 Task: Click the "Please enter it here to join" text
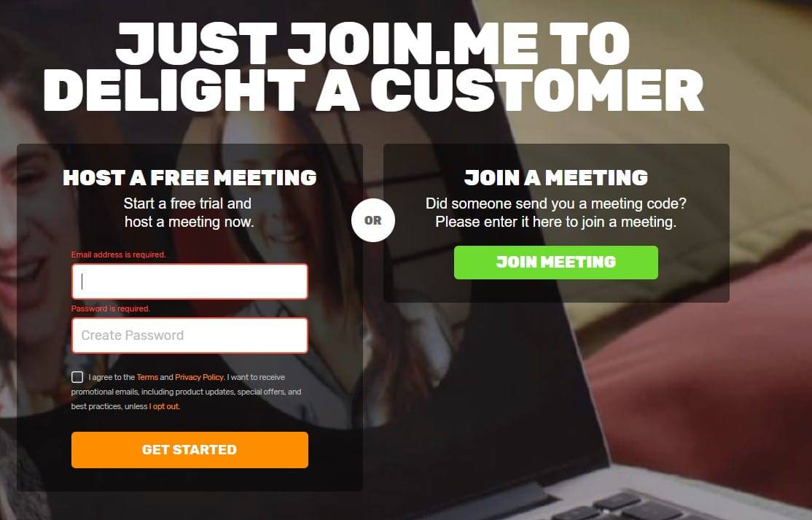pyautogui.click(x=555, y=222)
